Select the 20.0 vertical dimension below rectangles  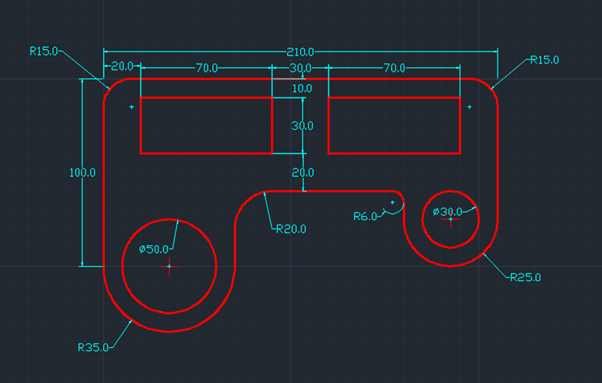click(303, 173)
